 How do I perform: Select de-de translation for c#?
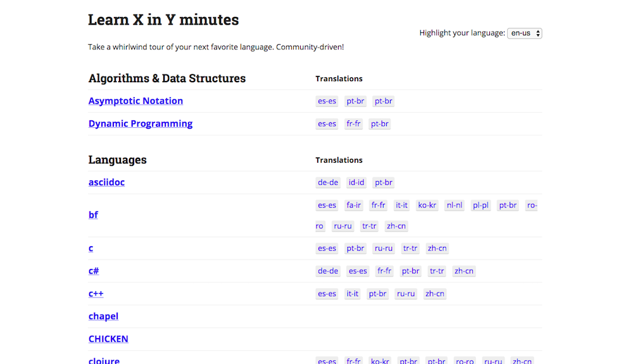tap(328, 271)
